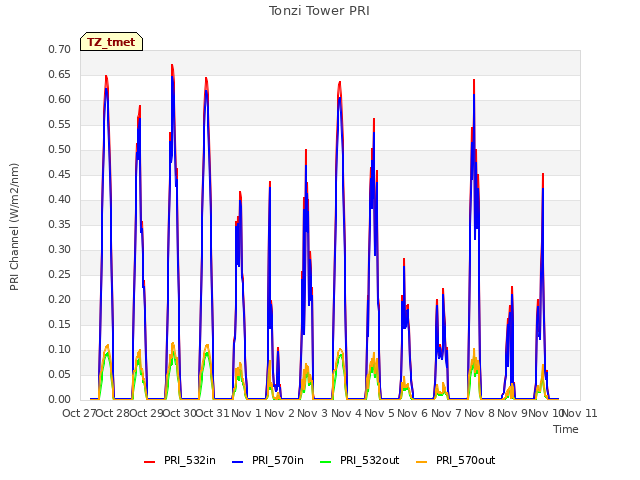This screenshot has height=480, width=640.
Task: Click the x-axis label Time
Action: coord(566,429)
